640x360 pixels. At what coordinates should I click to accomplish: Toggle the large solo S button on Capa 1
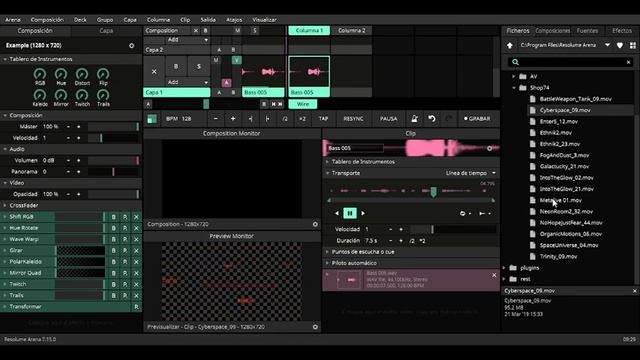(x=199, y=67)
